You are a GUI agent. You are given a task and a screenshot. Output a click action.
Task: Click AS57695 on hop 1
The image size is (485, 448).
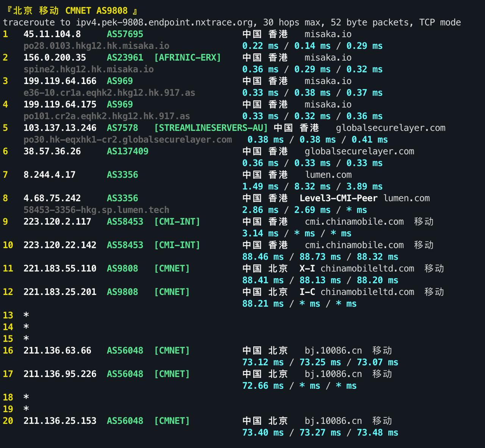coord(125,34)
